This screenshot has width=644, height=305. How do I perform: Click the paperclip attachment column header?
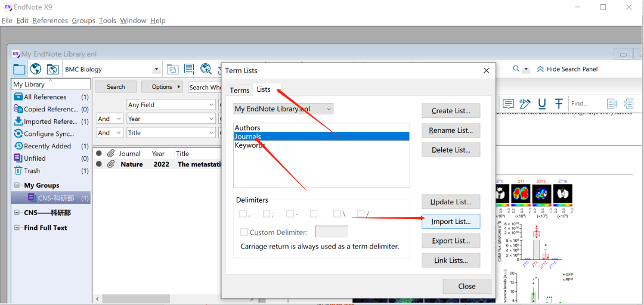tap(110, 154)
